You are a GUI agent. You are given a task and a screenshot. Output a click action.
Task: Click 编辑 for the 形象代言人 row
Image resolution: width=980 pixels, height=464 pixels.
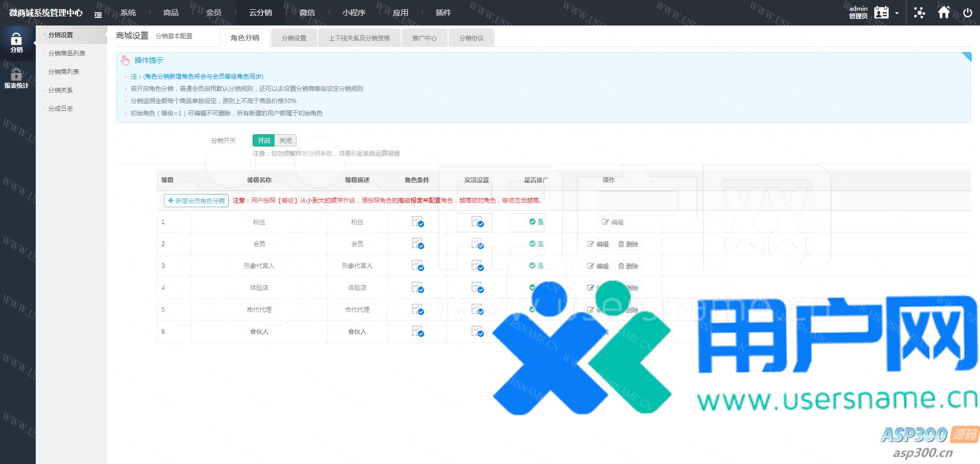pos(598,266)
